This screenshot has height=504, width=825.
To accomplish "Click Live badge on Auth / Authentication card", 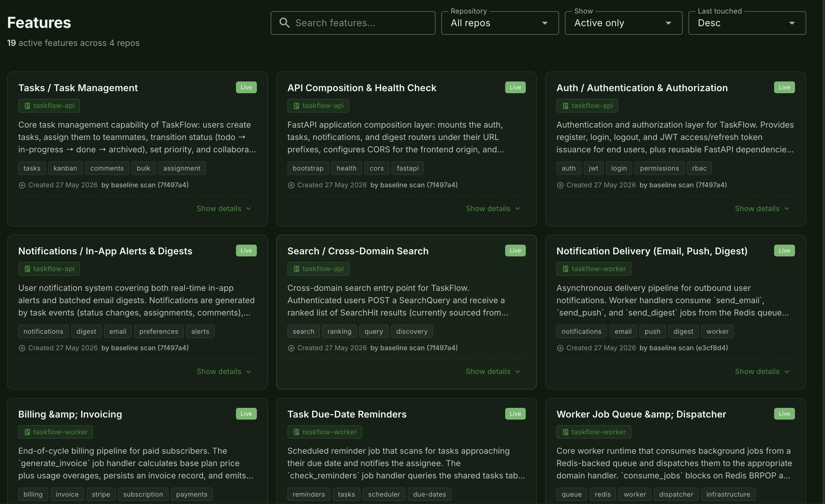I will [784, 87].
